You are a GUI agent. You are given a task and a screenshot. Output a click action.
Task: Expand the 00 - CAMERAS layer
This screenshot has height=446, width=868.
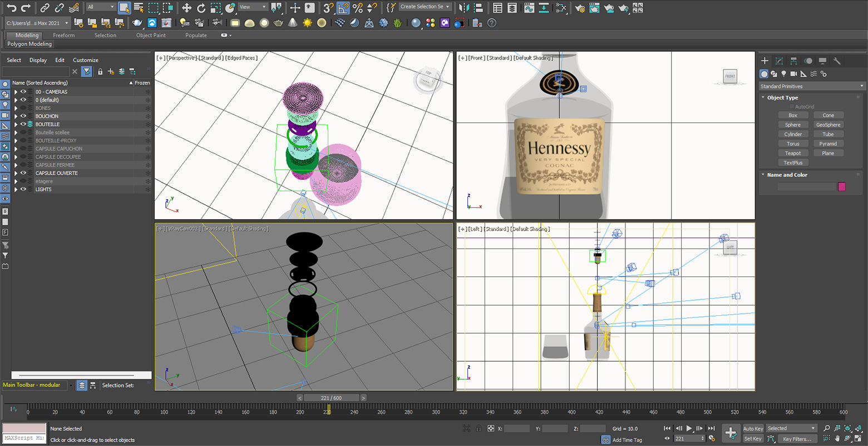[x=16, y=92]
